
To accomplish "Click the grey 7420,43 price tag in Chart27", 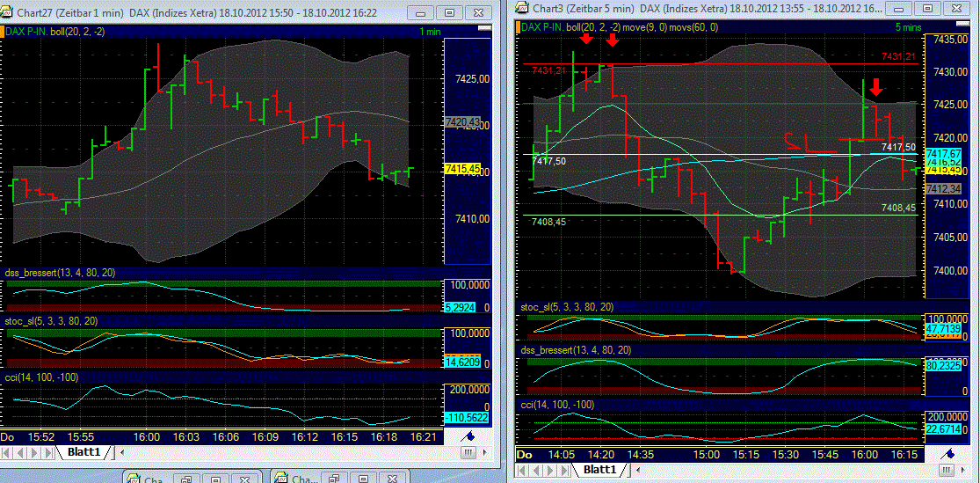I will [462, 122].
